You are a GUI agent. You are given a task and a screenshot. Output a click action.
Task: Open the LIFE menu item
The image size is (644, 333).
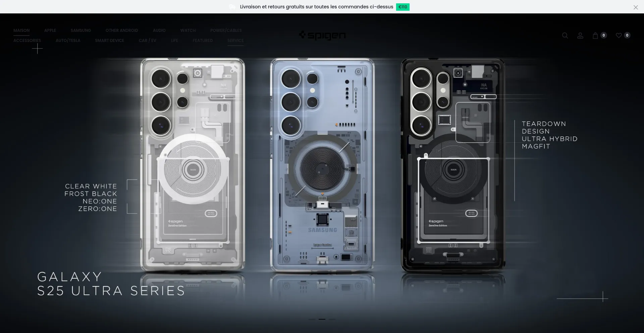point(174,40)
